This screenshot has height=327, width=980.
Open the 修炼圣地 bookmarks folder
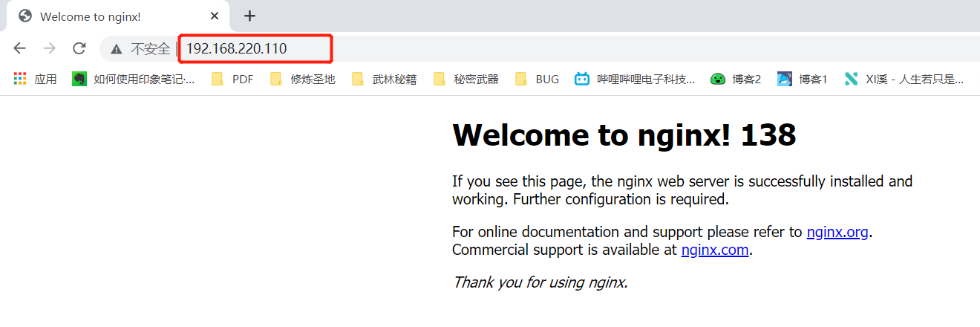pyautogui.click(x=302, y=79)
